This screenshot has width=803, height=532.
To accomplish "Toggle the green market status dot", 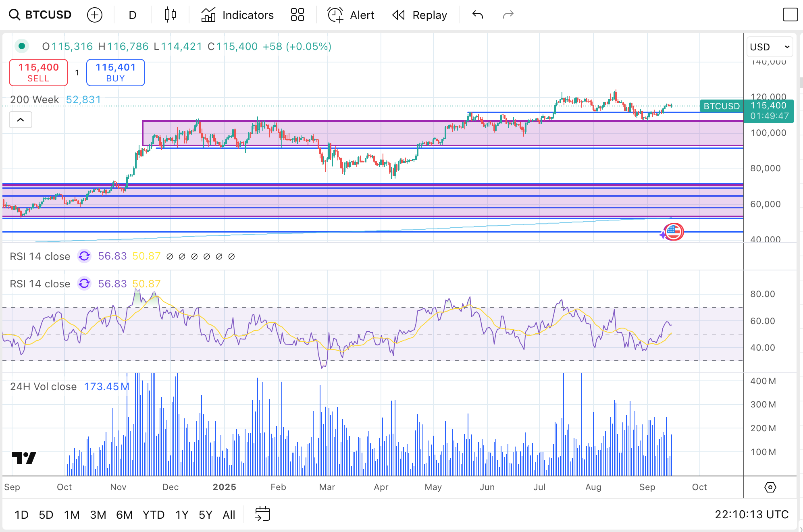I will pos(22,46).
